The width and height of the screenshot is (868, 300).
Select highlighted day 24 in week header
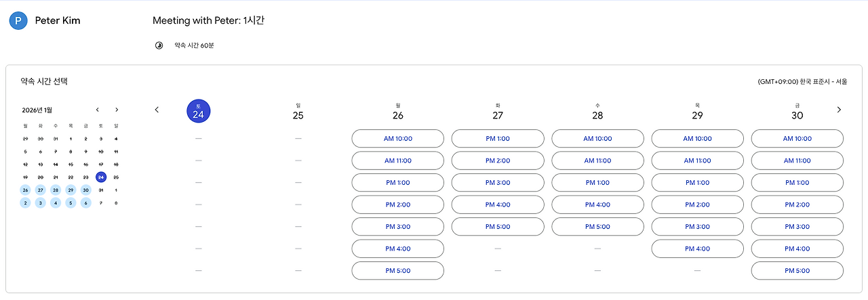point(199,112)
